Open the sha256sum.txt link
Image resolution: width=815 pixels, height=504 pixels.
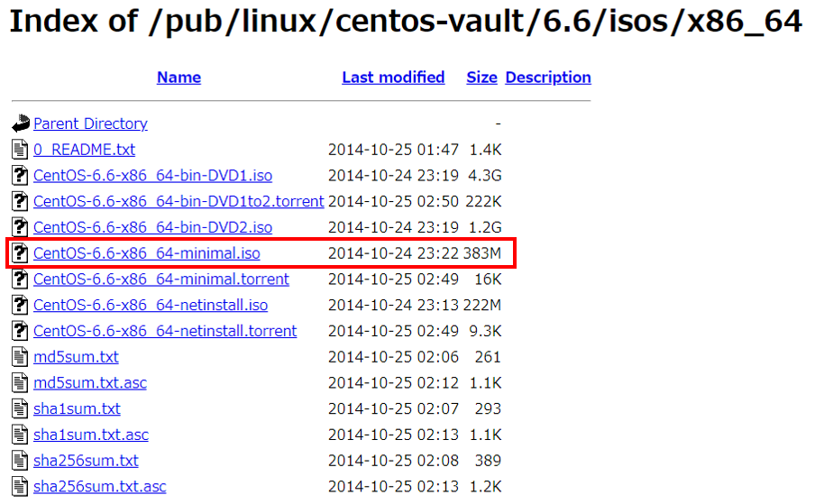pyautogui.click(x=86, y=462)
